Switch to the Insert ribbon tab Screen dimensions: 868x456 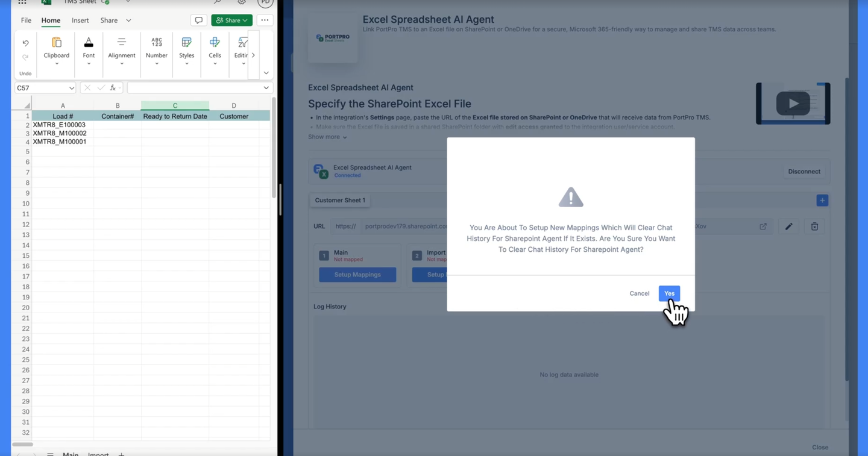(80, 20)
